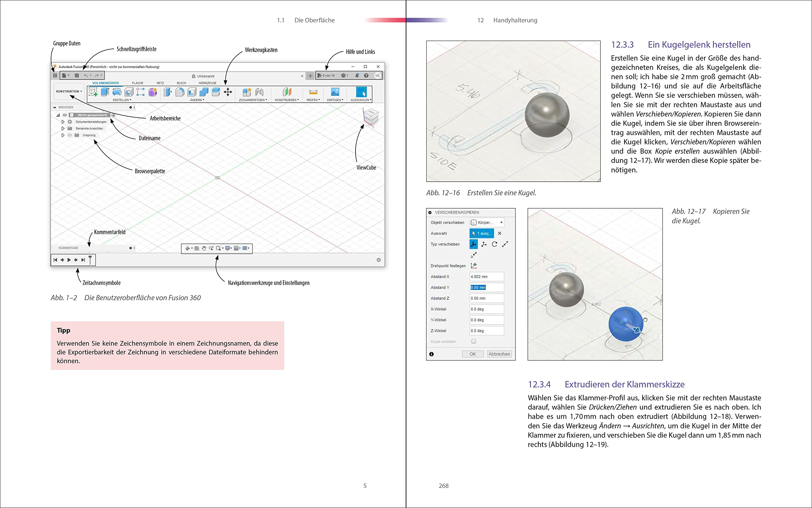Viewport: 812px width, 508px height.
Task: Open the Objekt verschieben Körper dropdown
Action: click(487, 223)
